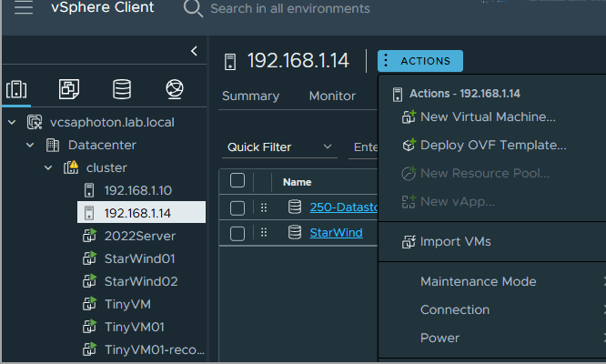Switch to Storage inventory view
The width and height of the screenshot is (606, 364).
[122, 89]
